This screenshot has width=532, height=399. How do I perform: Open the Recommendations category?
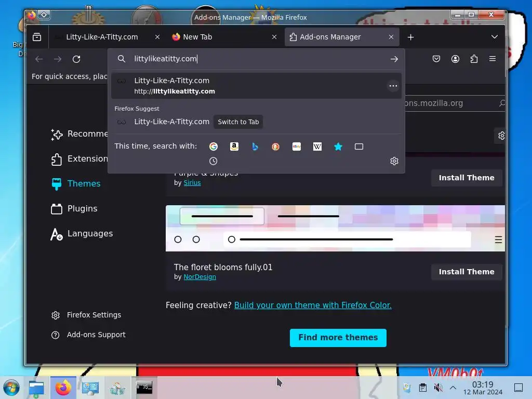pyautogui.click(x=79, y=134)
